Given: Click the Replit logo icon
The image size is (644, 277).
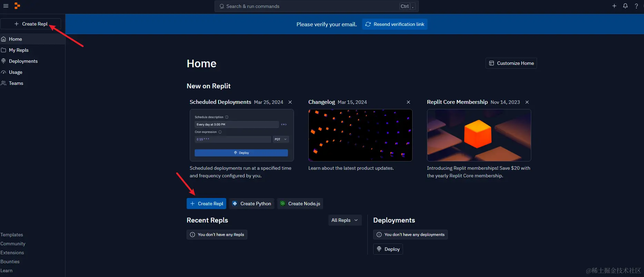Looking at the screenshot, I should click(17, 6).
